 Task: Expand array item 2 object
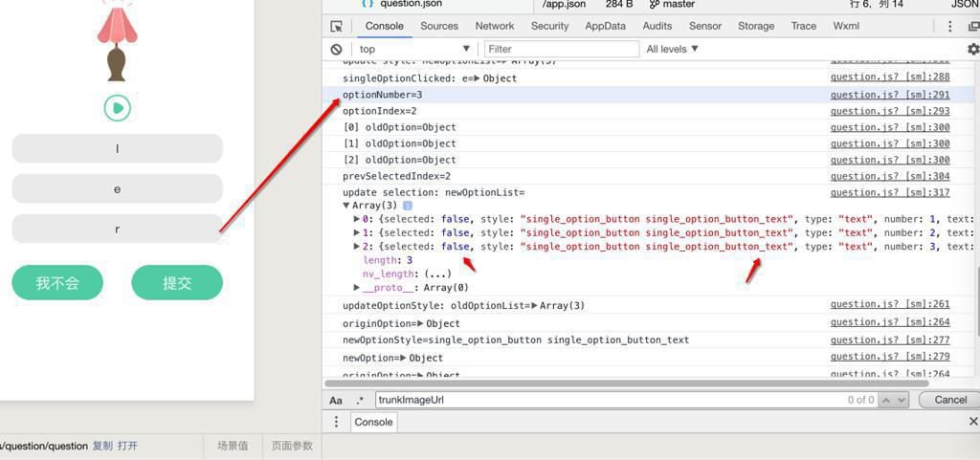coord(357,247)
